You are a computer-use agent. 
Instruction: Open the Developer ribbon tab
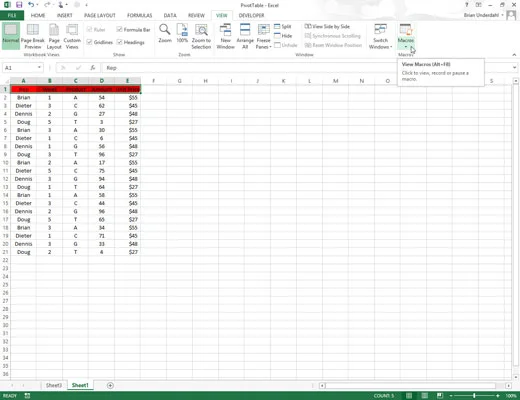point(251,15)
